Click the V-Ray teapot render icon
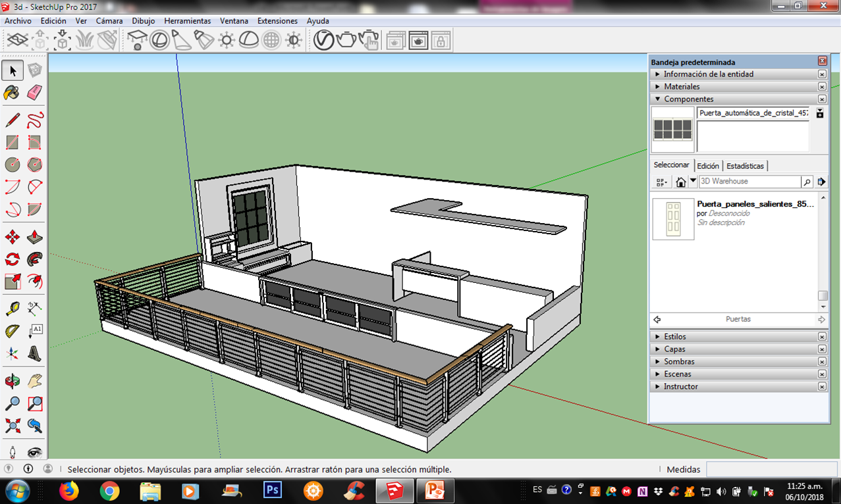The image size is (841, 504). pyautogui.click(x=346, y=41)
